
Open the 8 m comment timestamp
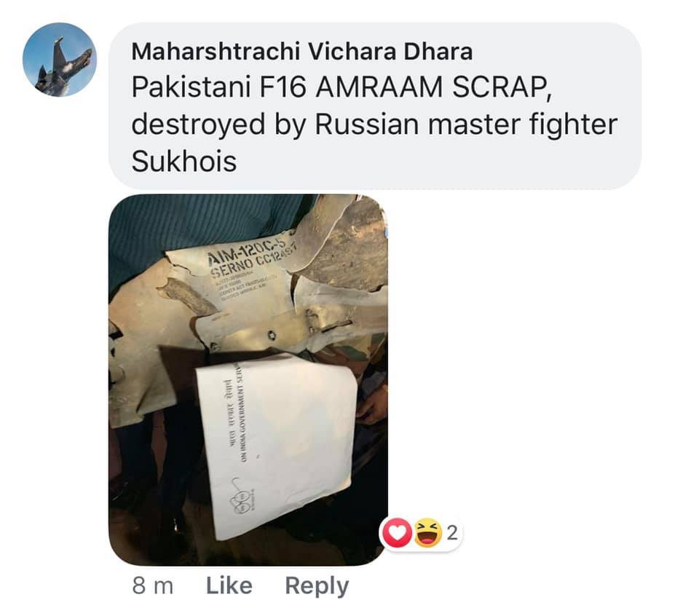click(152, 585)
